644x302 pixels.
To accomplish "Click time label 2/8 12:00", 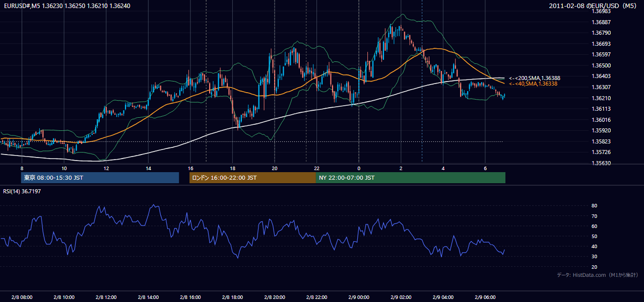I will (106, 297).
